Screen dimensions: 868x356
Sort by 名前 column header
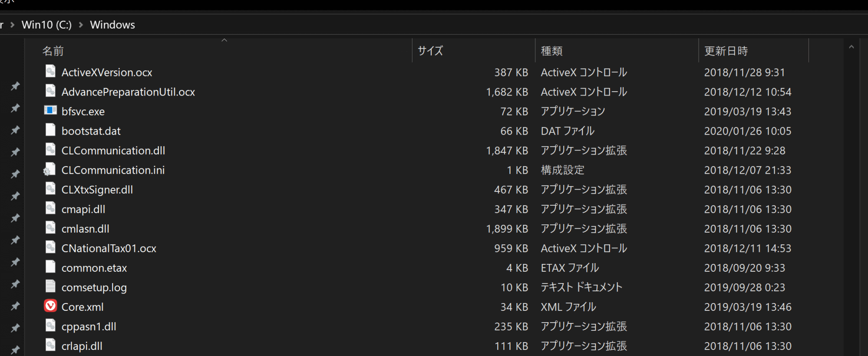click(x=53, y=51)
